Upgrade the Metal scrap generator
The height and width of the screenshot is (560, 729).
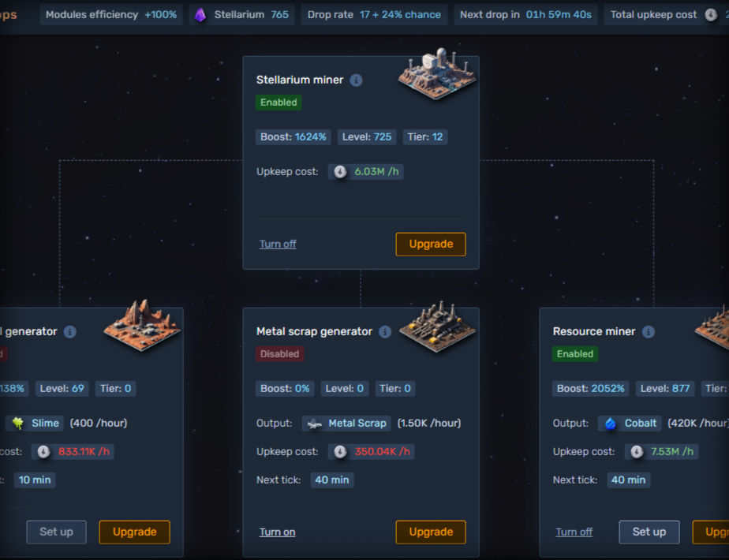point(431,532)
